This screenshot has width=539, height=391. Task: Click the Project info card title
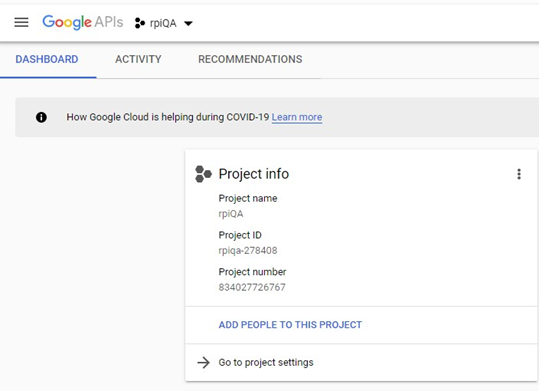pos(254,174)
